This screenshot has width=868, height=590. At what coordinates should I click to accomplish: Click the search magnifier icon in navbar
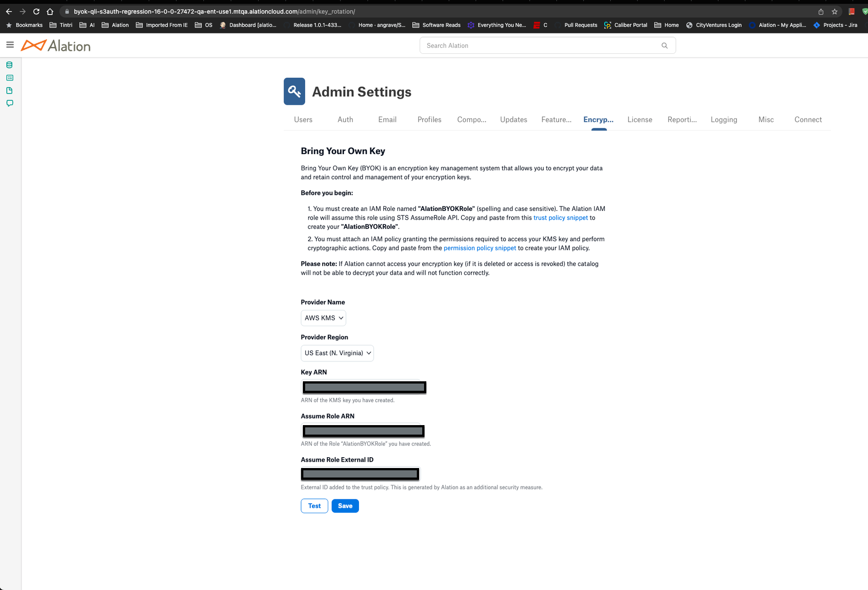coord(665,45)
